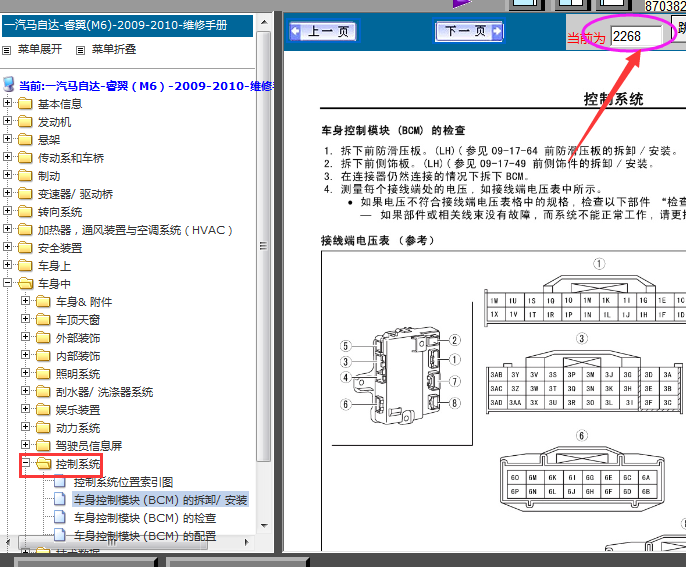This screenshot has width=686, height=567.
Task: Click tree panel scroll down arrow
Action: click(264, 525)
